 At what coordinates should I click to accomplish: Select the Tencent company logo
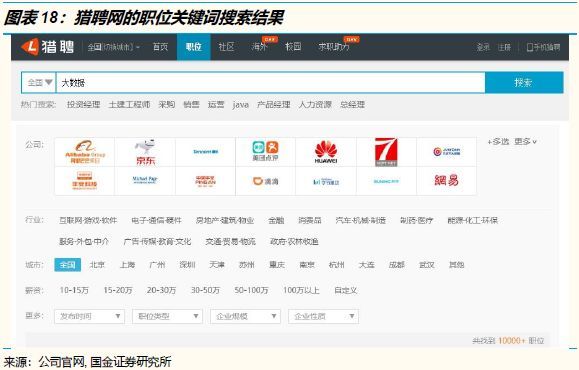click(x=205, y=152)
